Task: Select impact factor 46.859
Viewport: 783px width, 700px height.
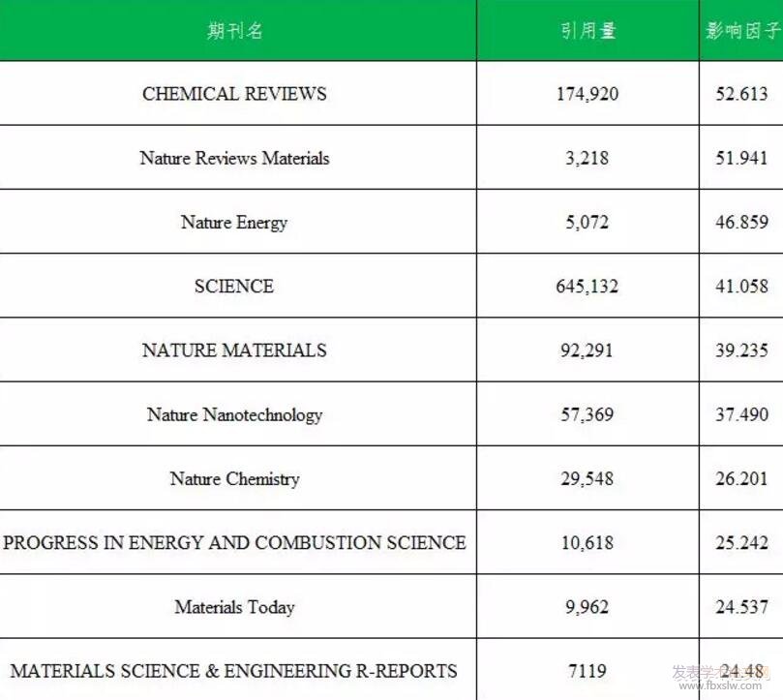Action: point(741,222)
